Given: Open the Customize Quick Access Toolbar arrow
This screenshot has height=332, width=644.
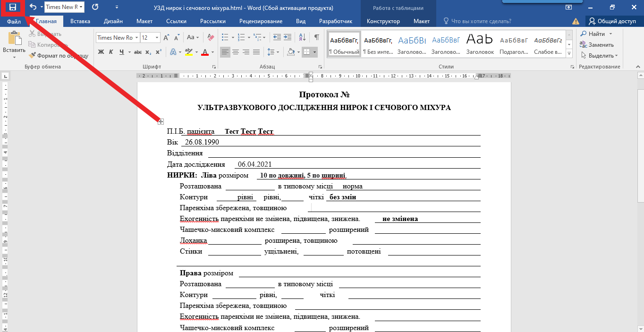Looking at the screenshot, I should [x=117, y=7].
